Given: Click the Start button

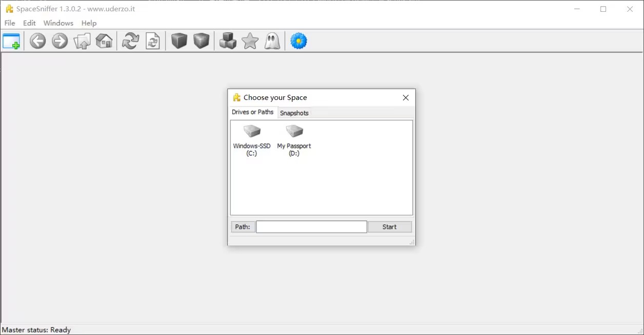Looking at the screenshot, I should (390, 227).
